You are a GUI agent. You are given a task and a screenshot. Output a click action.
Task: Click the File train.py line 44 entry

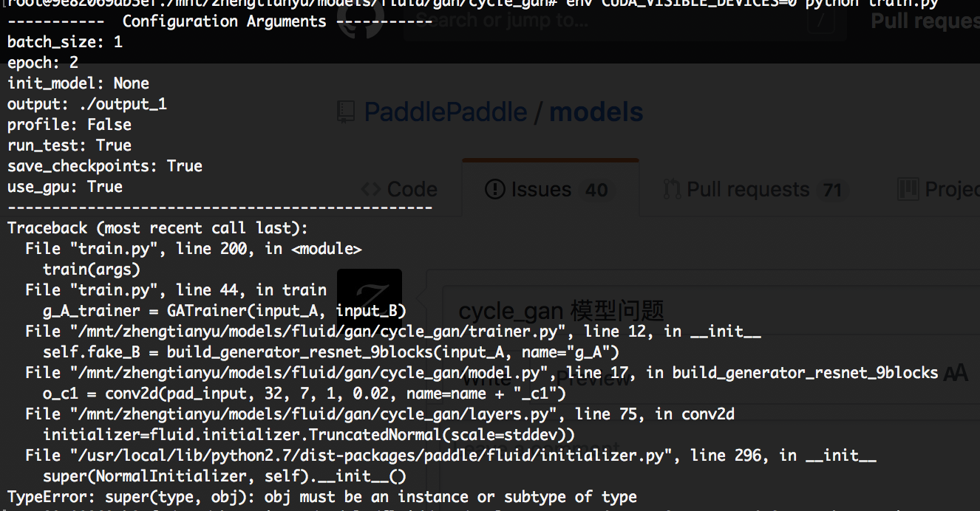(176, 290)
